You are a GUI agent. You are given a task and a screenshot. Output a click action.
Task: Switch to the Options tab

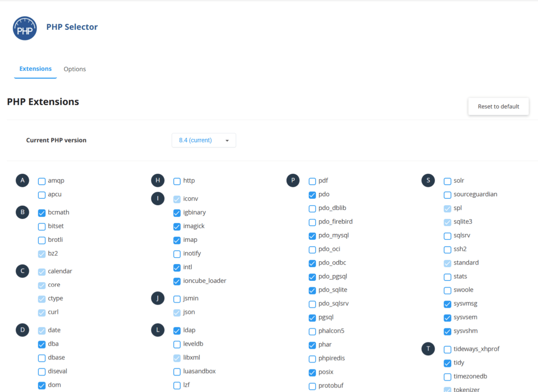pyautogui.click(x=75, y=69)
